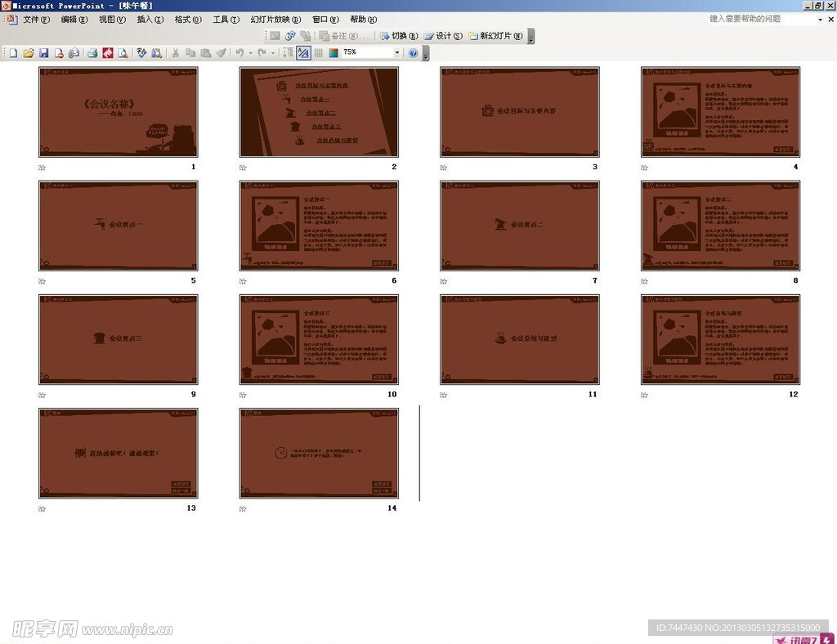Expand the standard toolbar options arrow
This screenshot has width=837, height=644.
425,54
